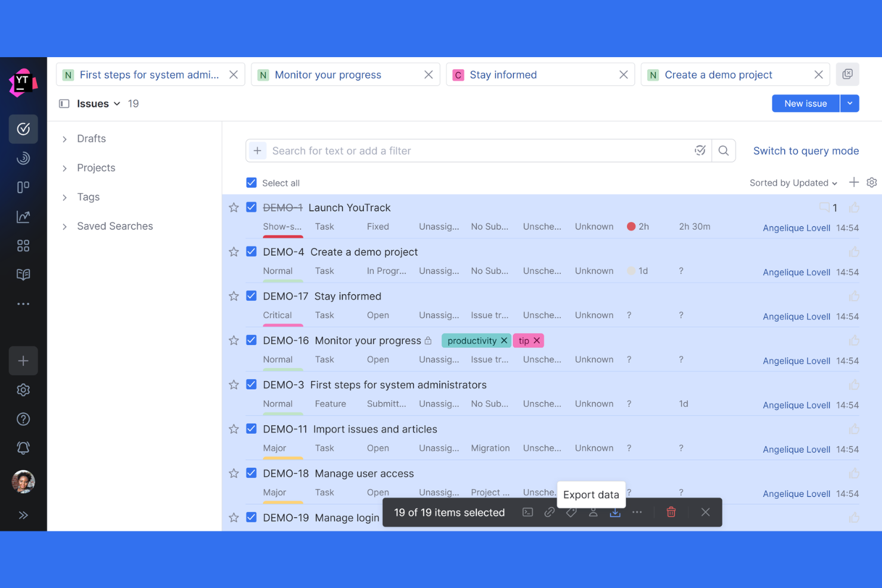
Task: Select the Create a demo project tab
Action: 718,74
